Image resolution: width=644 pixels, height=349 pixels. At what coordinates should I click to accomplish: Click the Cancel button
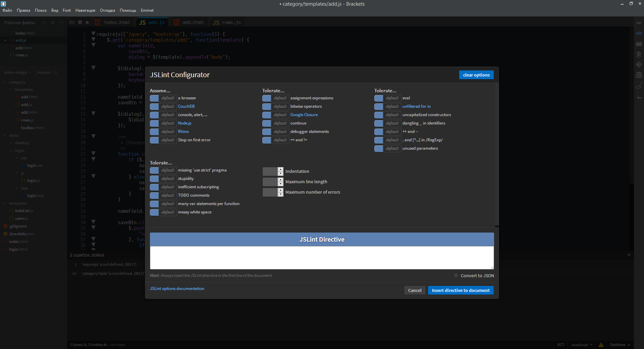[415, 290]
